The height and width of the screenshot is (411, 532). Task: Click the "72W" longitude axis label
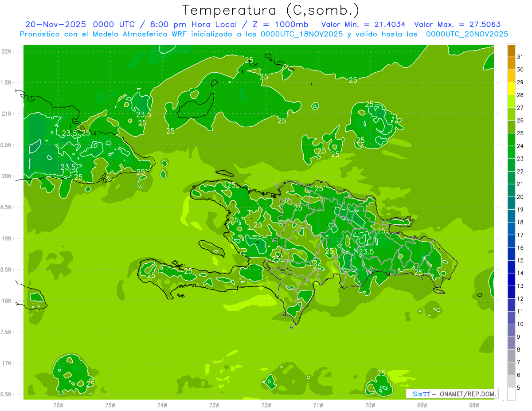click(x=266, y=405)
